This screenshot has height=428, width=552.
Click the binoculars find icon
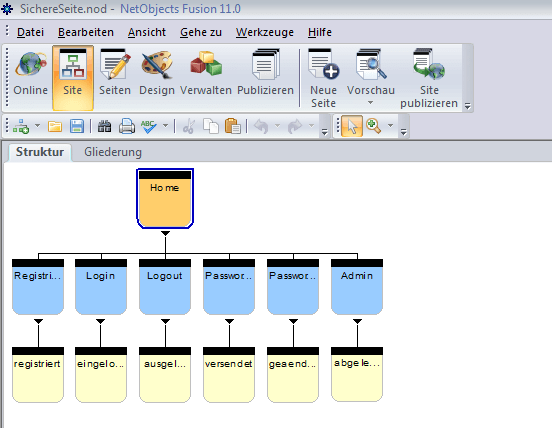pyautogui.click(x=104, y=126)
